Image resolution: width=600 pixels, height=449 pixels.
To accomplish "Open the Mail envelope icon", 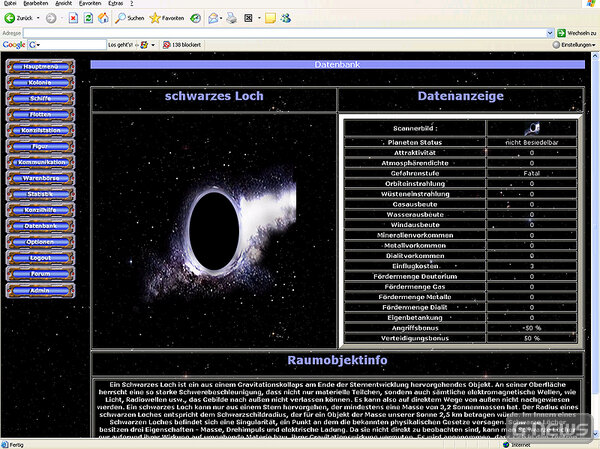I will tap(213, 18).
